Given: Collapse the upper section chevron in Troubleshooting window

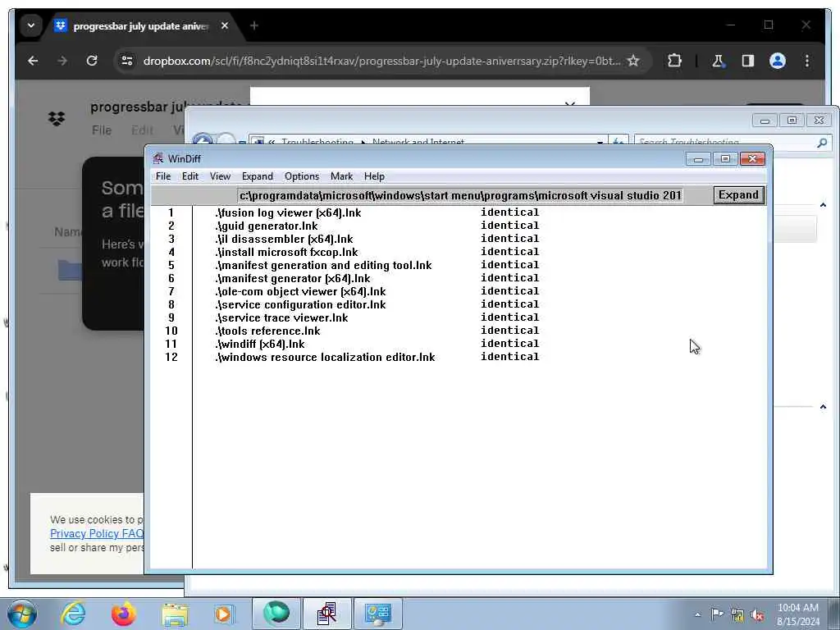Looking at the screenshot, I should tap(823, 204).
